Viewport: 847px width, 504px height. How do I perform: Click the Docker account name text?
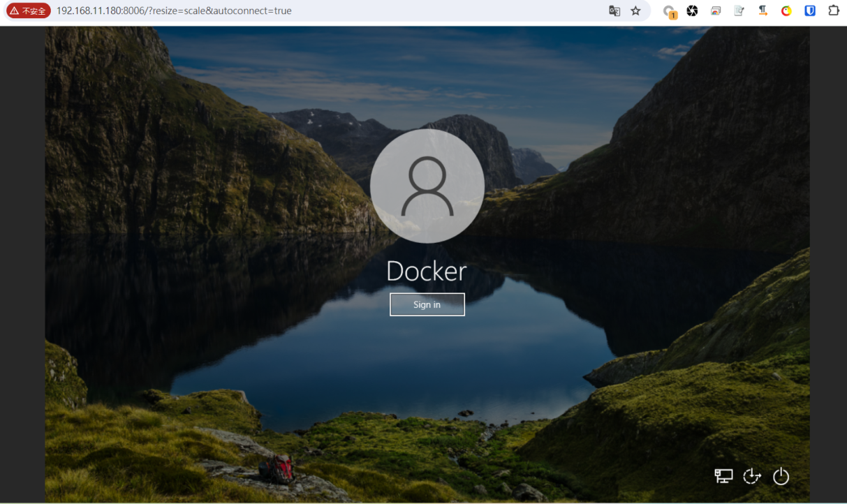click(427, 272)
